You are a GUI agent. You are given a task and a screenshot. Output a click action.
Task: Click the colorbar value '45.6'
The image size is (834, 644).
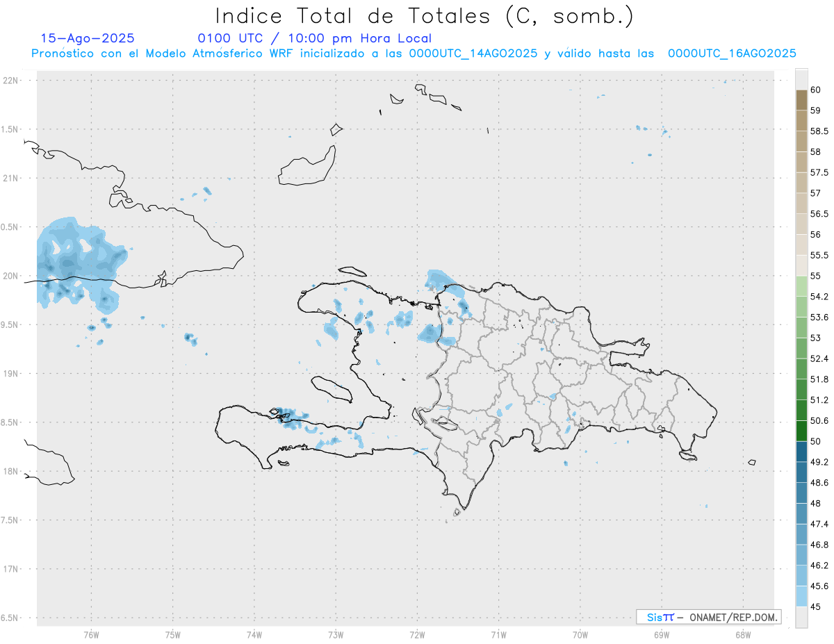[x=819, y=586]
